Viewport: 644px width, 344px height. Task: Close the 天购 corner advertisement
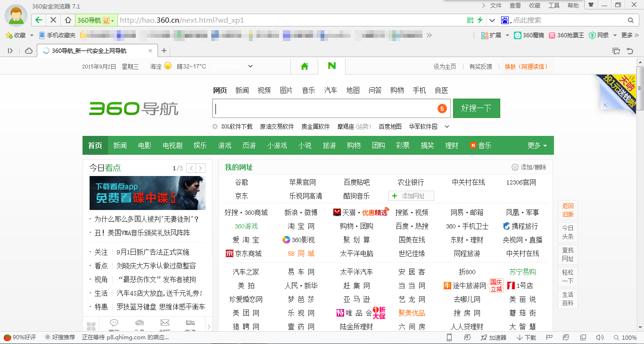coord(605,105)
